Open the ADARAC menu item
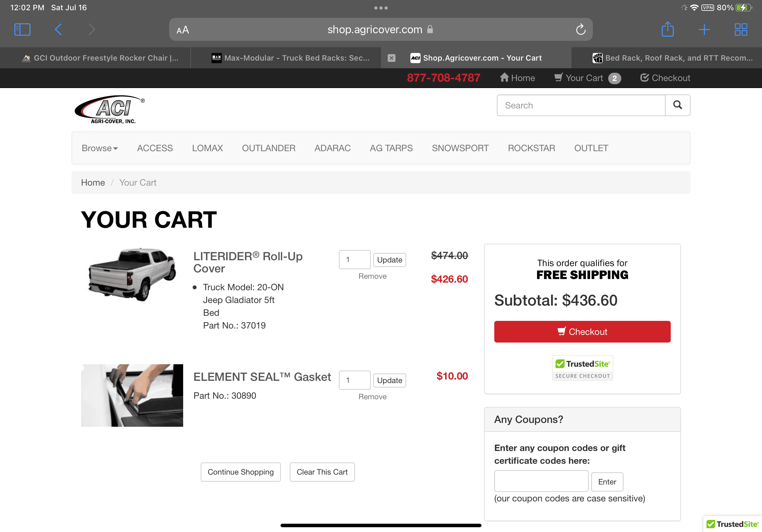 (x=332, y=148)
